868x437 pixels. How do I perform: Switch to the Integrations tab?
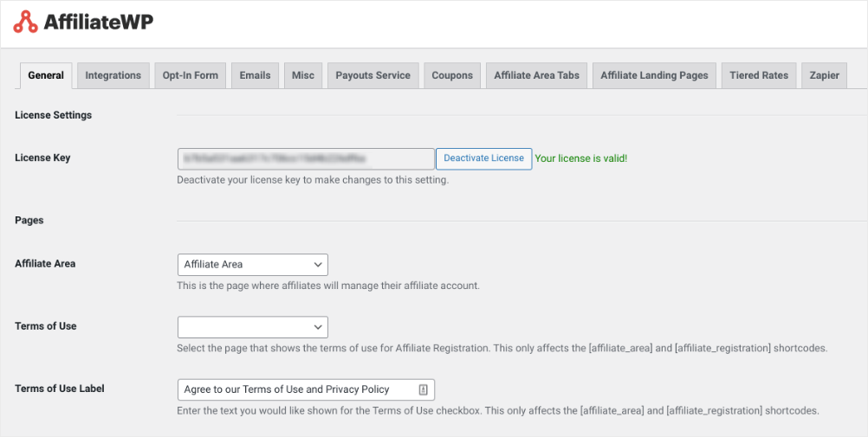pyautogui.click(x=113, y=76)
